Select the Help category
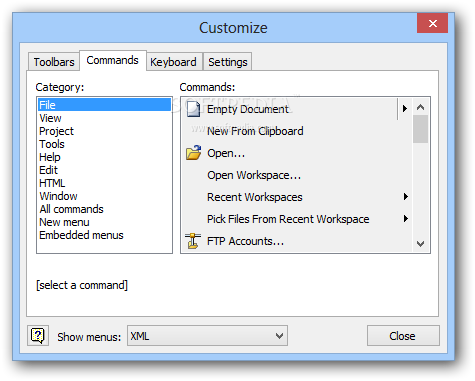The image size is (475, 381). (104, 157)
